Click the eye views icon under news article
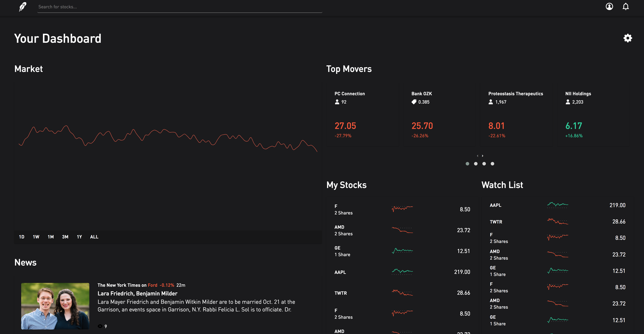 (100, 326)
